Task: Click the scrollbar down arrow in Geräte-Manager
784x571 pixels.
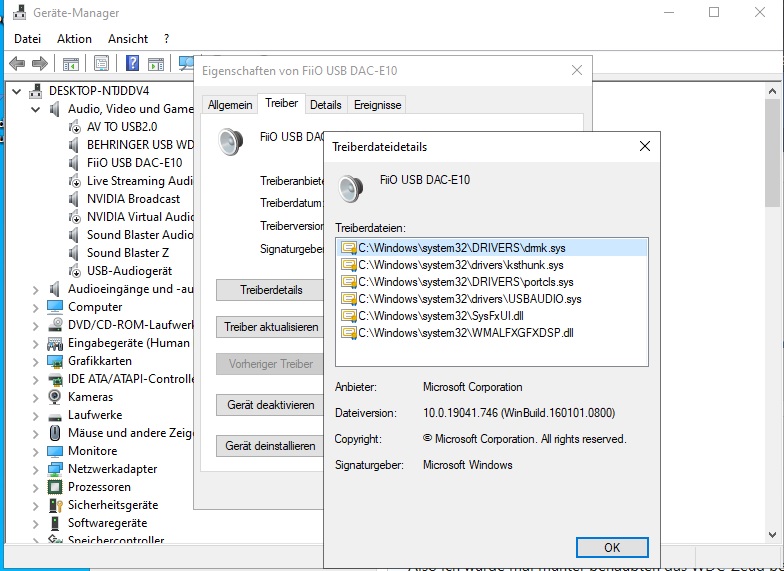Action: tap(772, 534)
